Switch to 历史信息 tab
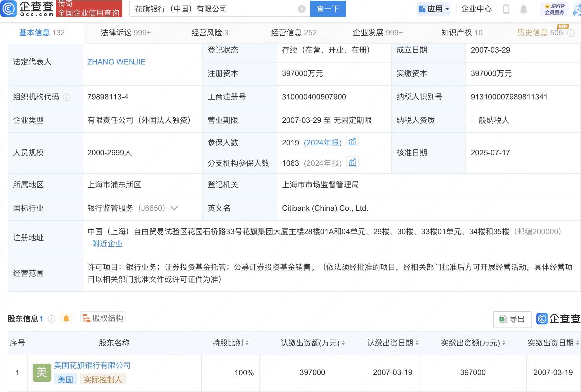 [540, 33]
